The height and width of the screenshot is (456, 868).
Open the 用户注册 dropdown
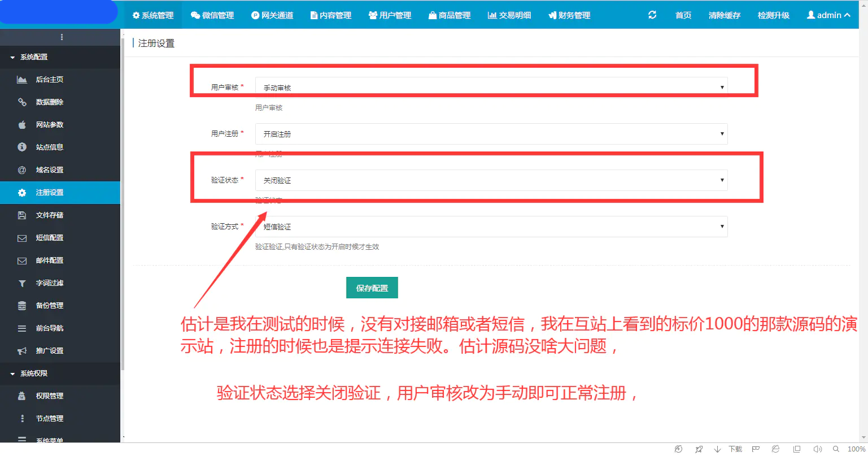pyautogui.click(x=491, y=134)
